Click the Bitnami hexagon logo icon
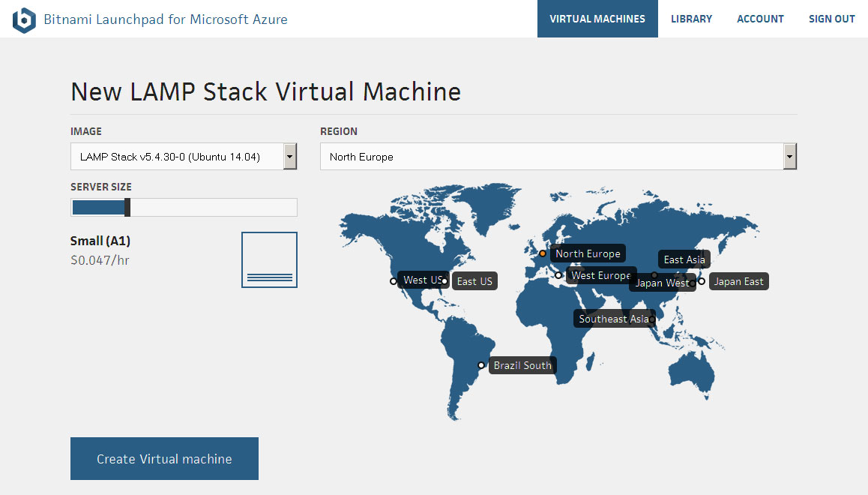Screen dimensions: 868x495 click(24, 20)
